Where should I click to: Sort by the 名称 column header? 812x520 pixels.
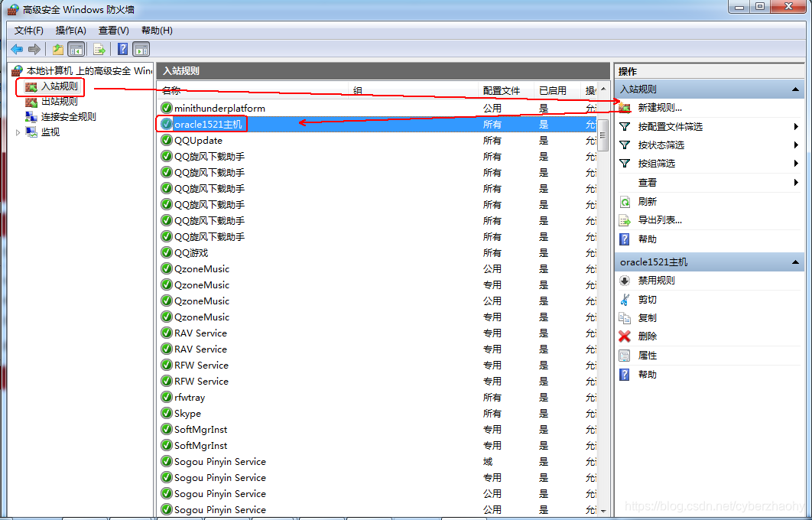coord(253,90)
